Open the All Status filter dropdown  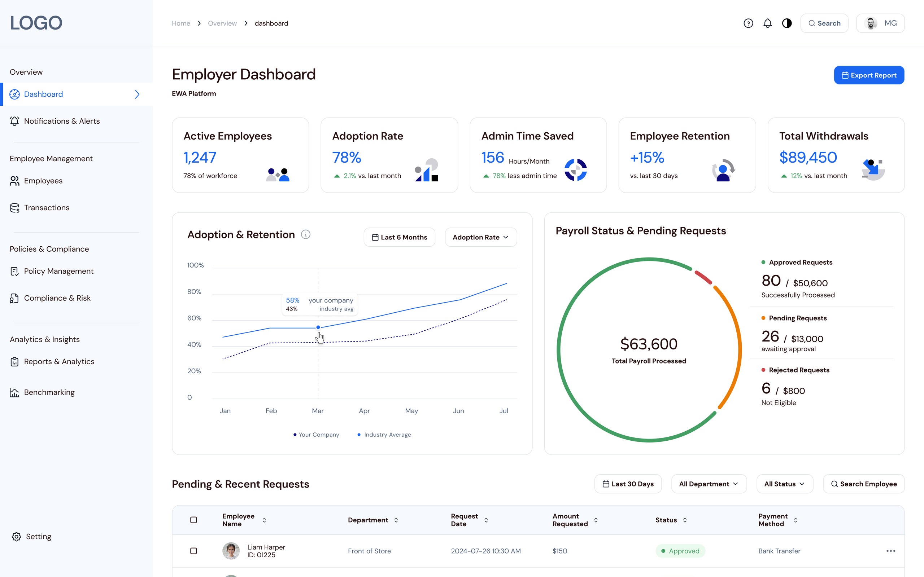coord(784,484)
